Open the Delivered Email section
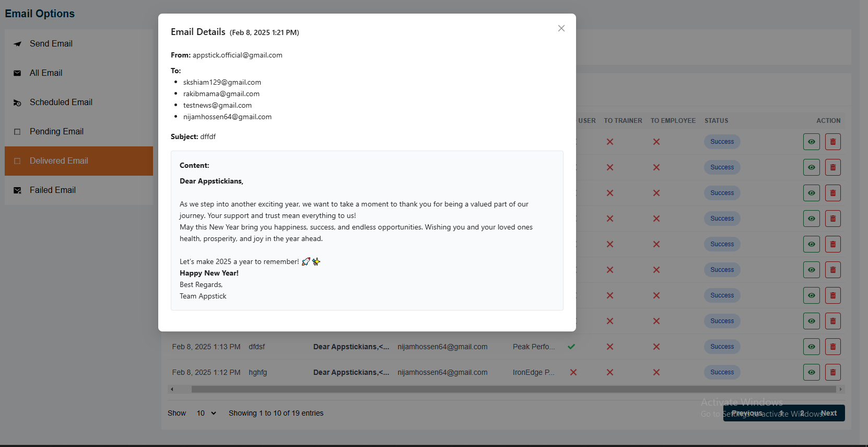 (x=58, y=161)
